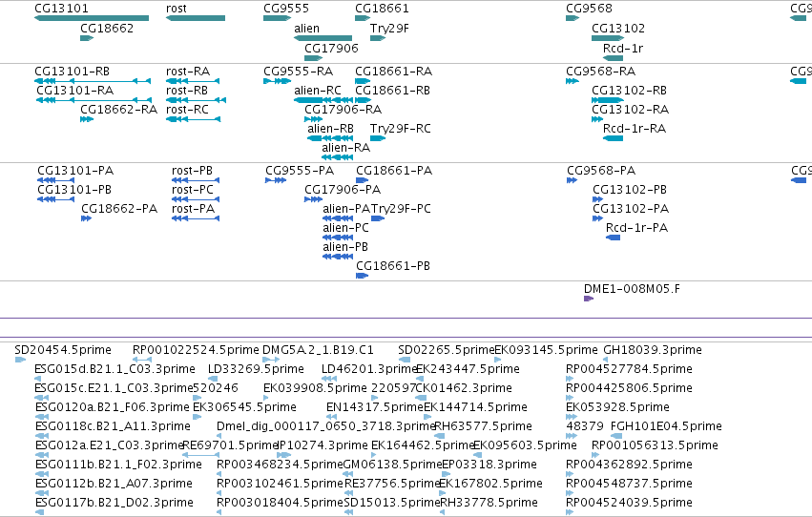Click the RH33778.5prime EST label
The height and width of the screenshot is (517, 812).
(489, 504)
